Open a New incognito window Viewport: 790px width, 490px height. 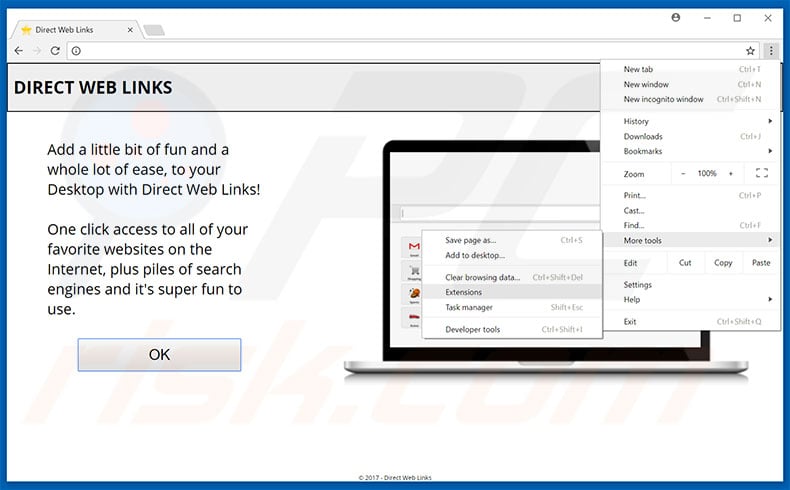(x=692, y=99)
